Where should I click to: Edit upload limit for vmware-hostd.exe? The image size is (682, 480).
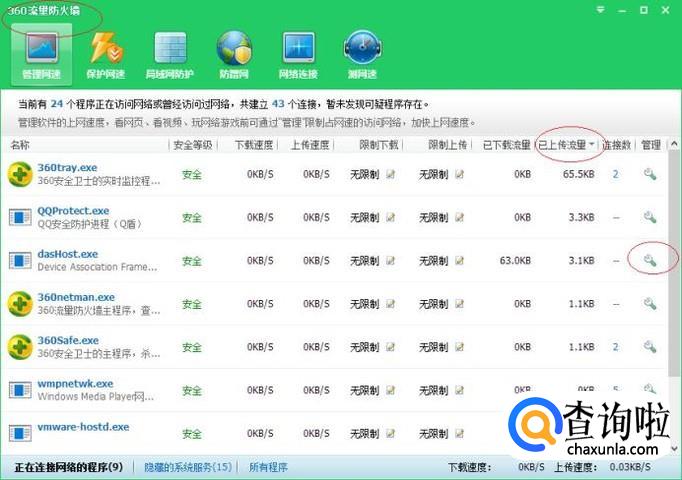pos(459,433)
